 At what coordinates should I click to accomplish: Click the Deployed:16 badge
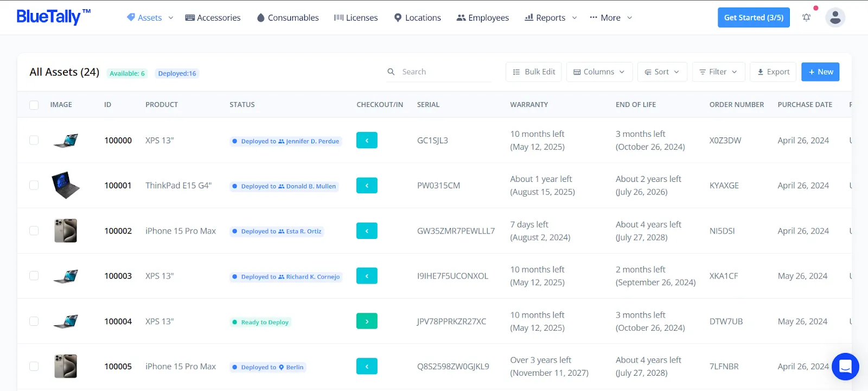177,73
